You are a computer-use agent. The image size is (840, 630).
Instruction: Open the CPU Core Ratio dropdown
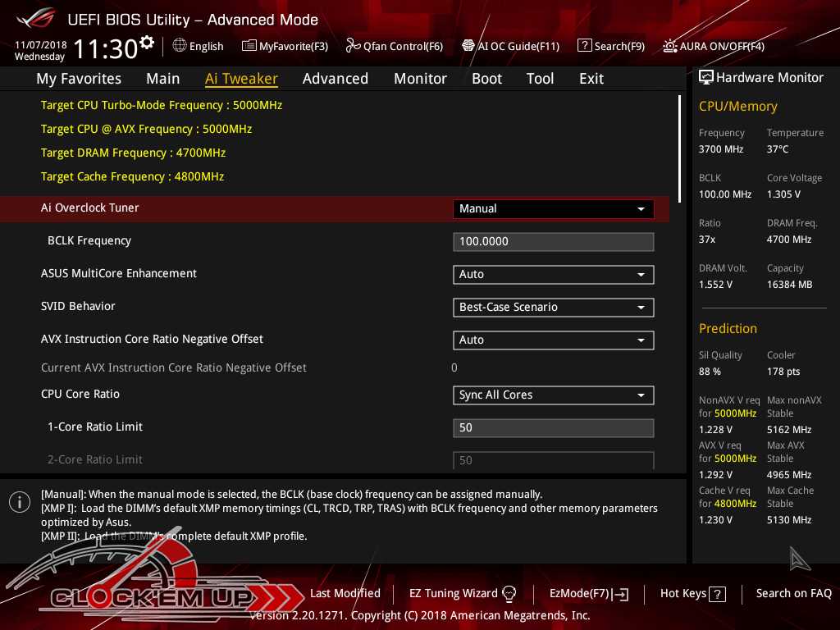coord(553,395)
